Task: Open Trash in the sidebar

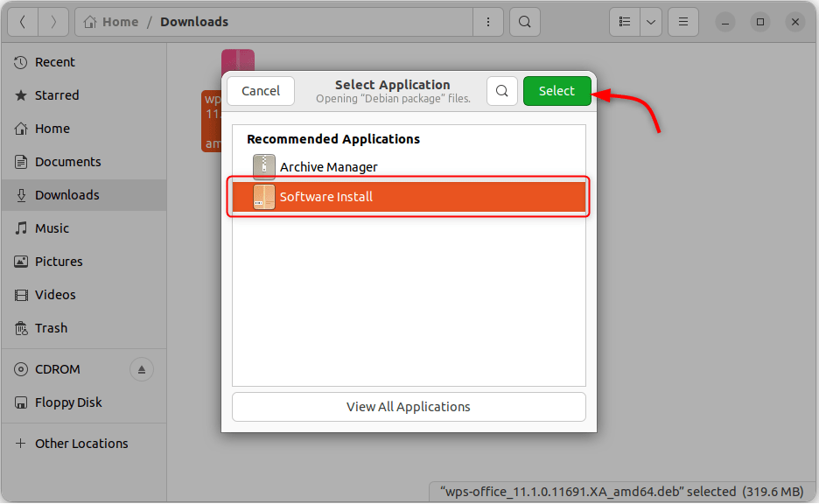Action: click(x=84, y=328)
